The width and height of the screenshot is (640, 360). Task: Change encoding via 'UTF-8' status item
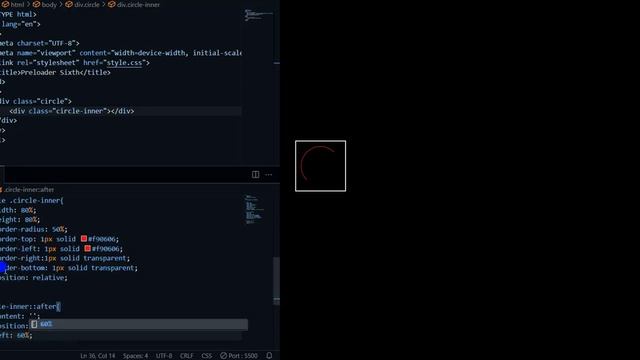(164, 356)
